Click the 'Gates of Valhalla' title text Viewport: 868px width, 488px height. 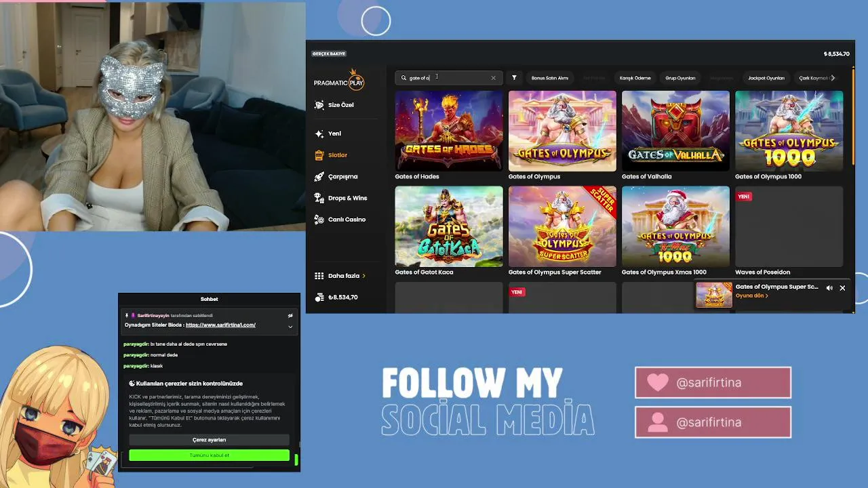646,176
